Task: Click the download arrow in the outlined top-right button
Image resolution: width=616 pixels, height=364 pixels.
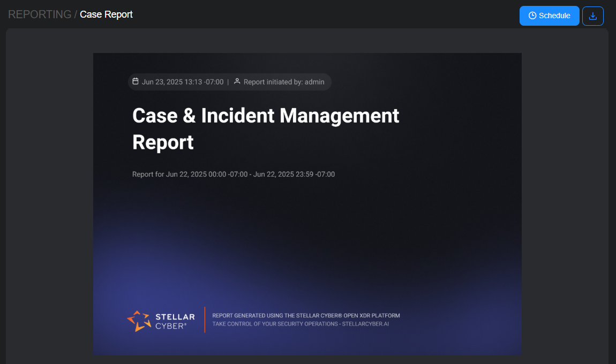Action: (x=593, y=16)
